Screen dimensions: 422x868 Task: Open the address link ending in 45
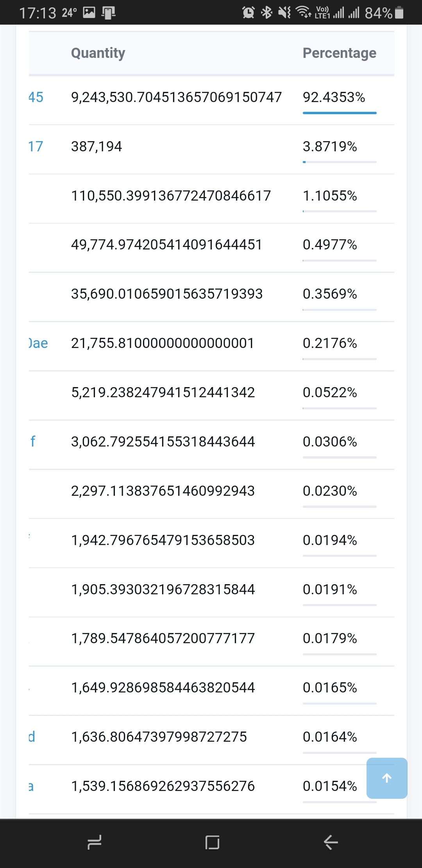[36, 97]
